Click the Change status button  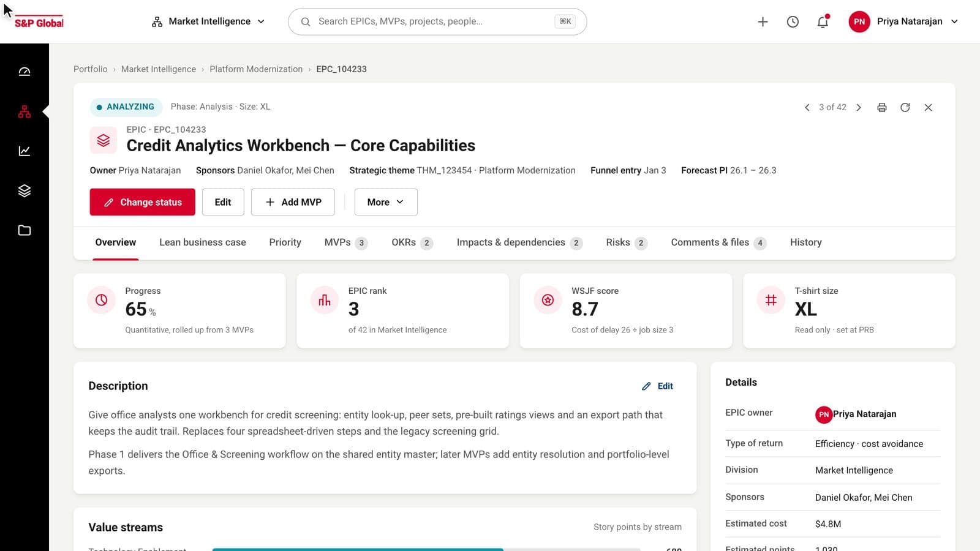142,202
